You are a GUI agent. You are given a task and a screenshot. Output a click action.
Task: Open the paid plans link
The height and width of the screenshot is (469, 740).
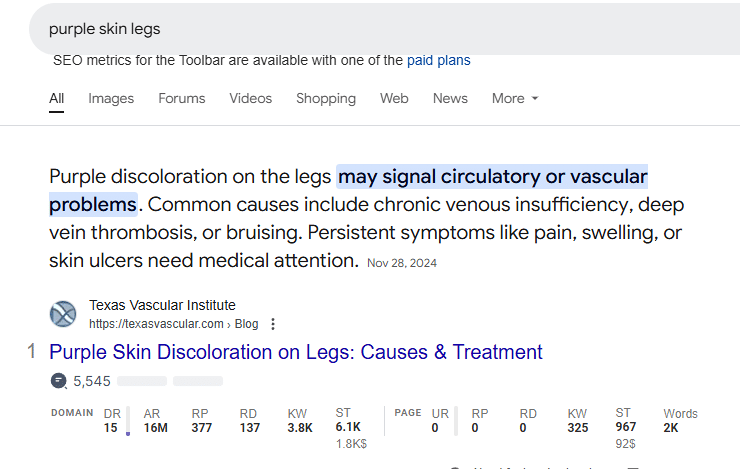pyautogui.click(x=438, y=60)
